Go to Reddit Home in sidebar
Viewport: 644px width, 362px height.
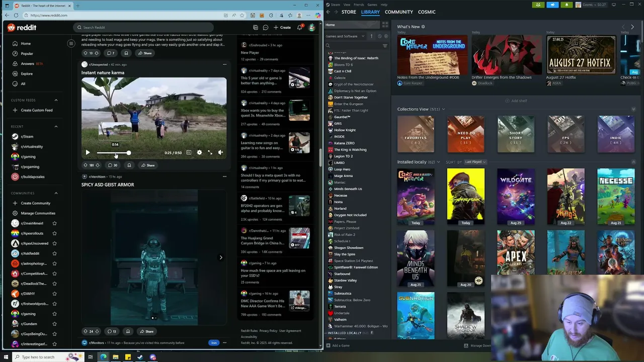(26, 43)
